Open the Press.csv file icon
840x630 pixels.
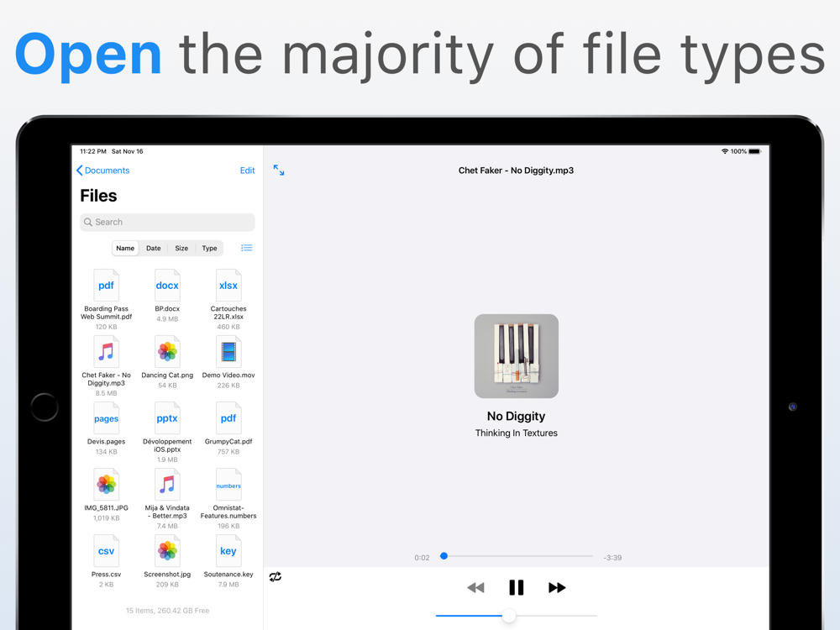(x=106, y=551)
